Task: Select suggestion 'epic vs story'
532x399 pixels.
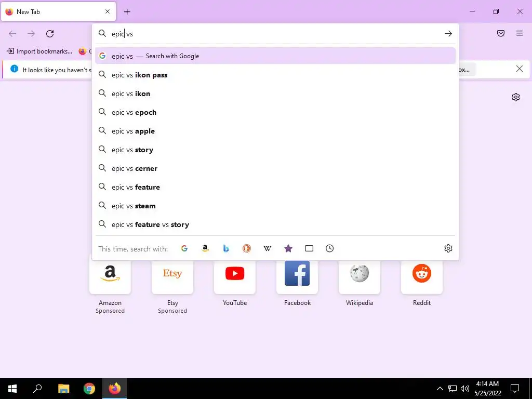Action: click(275, 149)
